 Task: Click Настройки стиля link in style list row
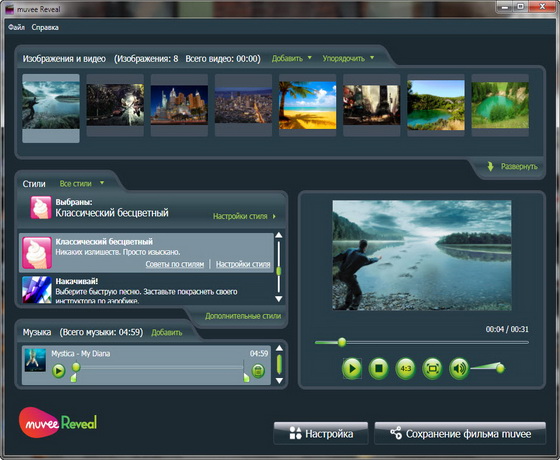pyautogui.click(x=243, y=264)
